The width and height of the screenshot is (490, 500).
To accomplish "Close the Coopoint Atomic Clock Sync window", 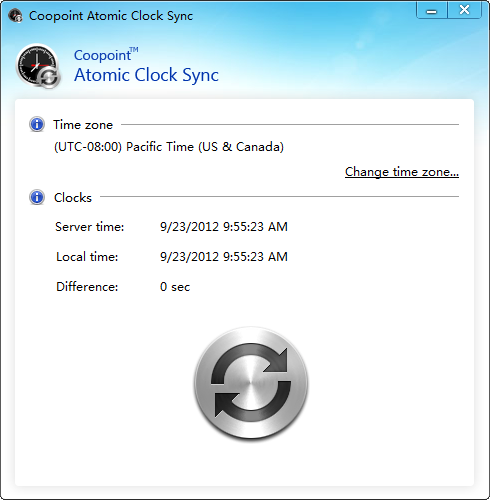I will pos(465,10).
